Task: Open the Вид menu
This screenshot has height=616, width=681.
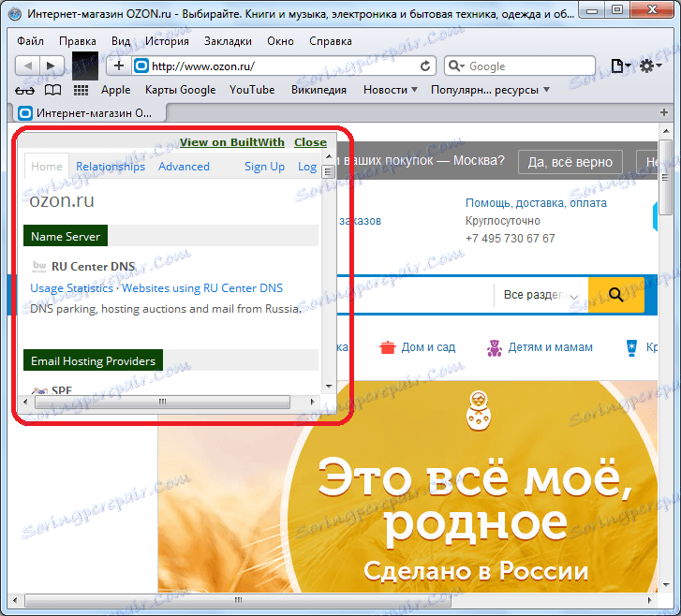Action: tap(121, 41)
